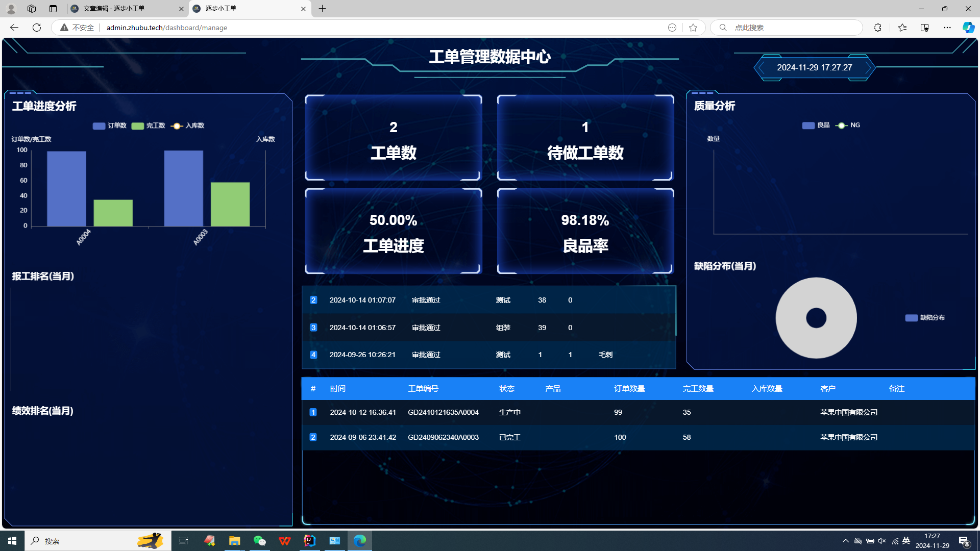The image size is (980, 551).
Task: Toggle NG legend in quality chart
Action: click(x=848, y=125)
